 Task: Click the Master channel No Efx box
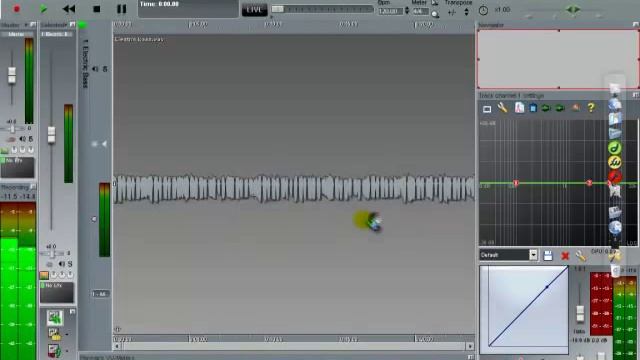click(18, 167)
